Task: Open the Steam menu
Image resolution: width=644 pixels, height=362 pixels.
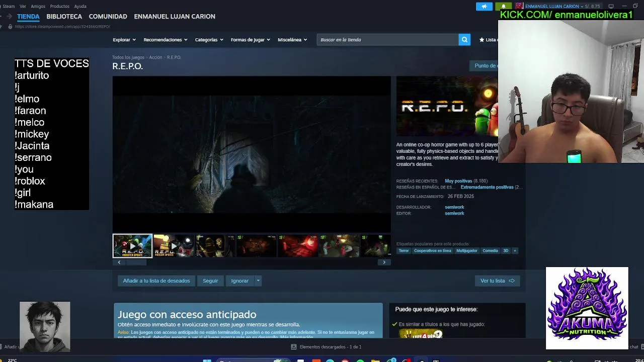Action: [9, 7]
